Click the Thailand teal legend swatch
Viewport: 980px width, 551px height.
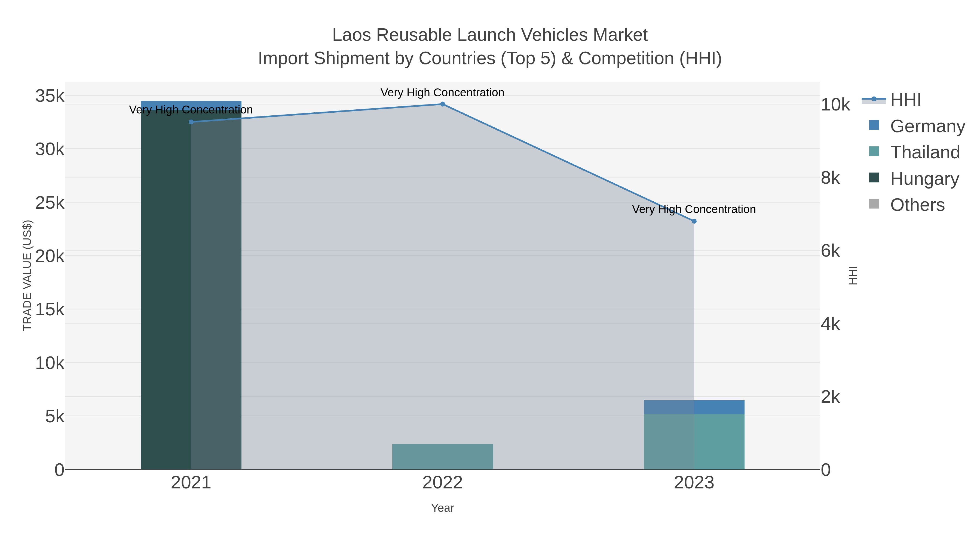click(874, 151)
